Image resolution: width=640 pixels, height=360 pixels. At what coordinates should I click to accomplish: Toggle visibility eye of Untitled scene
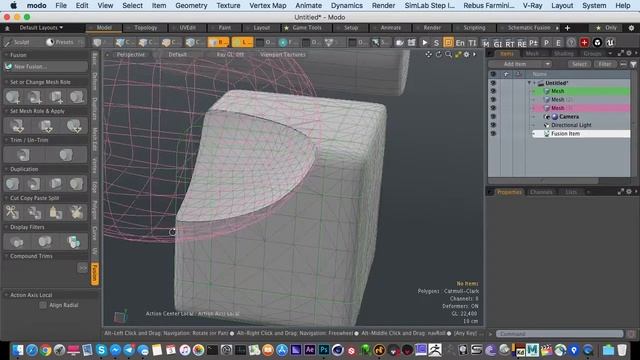pyautogui.click(x=493, y=83)
